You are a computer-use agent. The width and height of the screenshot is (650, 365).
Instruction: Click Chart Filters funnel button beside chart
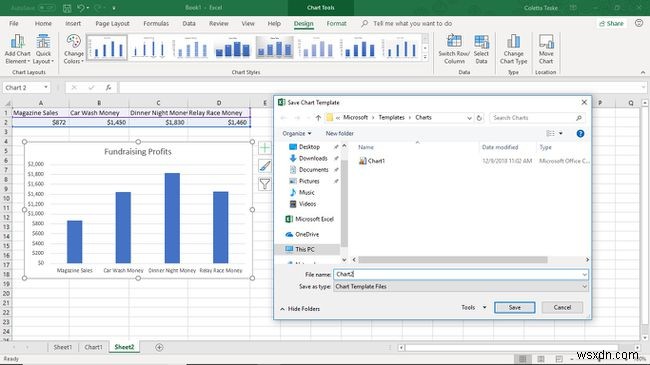click(265, 184)
